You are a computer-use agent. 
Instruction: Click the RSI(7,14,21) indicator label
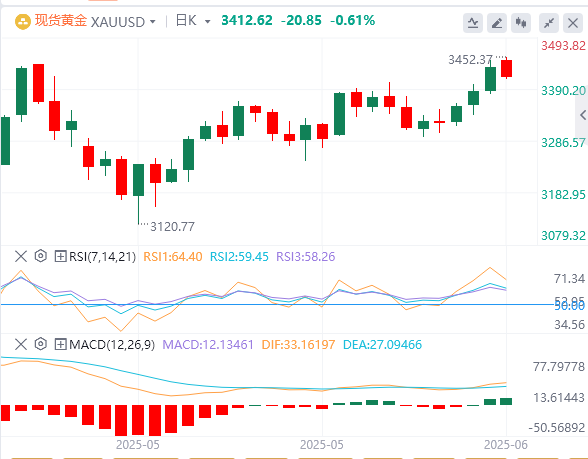(102, 256)
